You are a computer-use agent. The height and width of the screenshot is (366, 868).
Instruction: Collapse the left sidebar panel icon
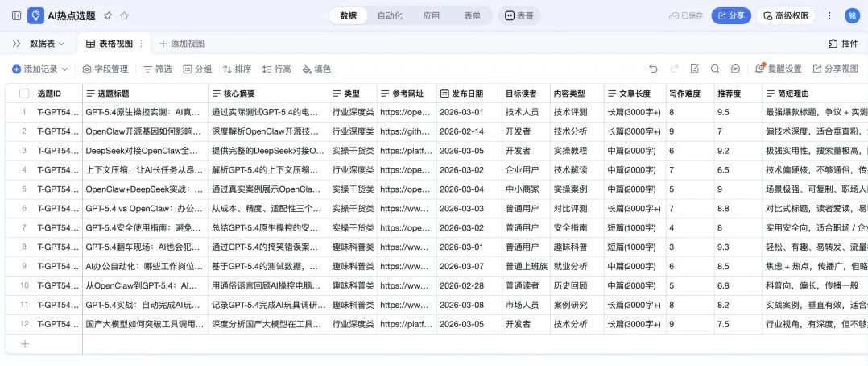coord(16,15)
